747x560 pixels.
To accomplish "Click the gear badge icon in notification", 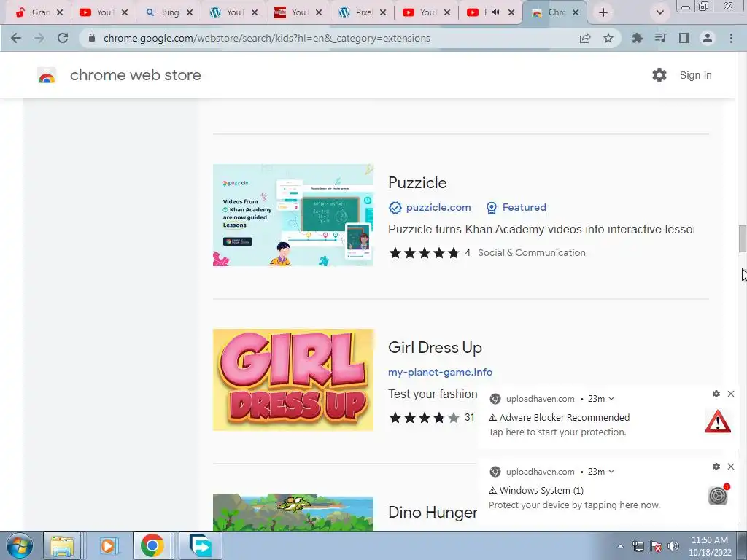I will (x=719, y=495).
